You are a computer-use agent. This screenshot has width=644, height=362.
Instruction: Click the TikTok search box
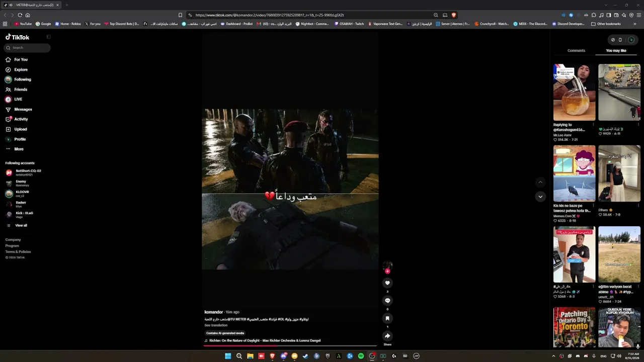coord(28,48)
